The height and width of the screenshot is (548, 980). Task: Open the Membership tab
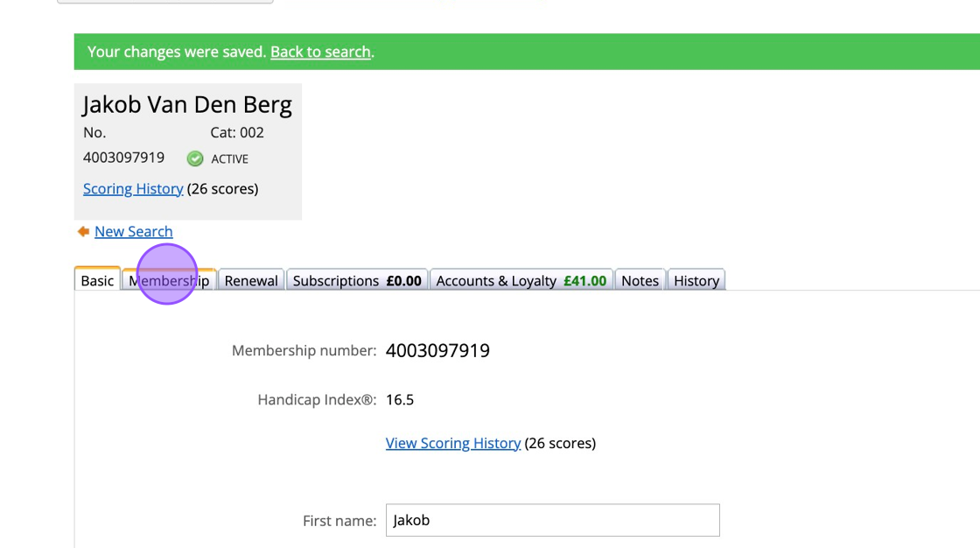169,281
